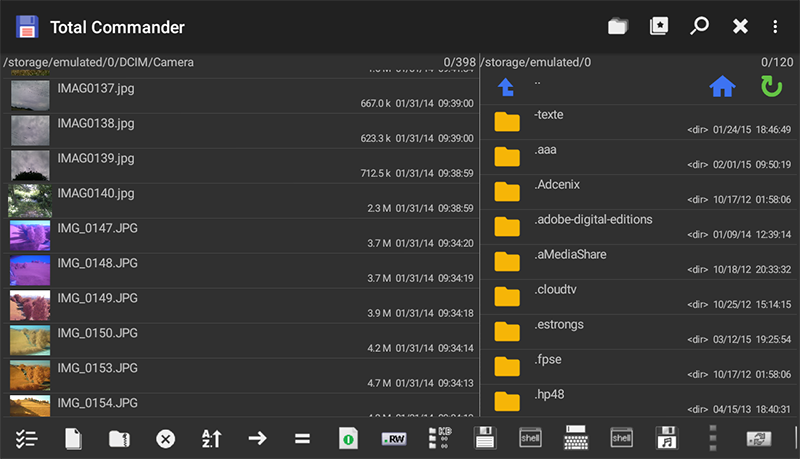Open the .aMediaShare folder
Viewport: 800px width, 459px height.
pos(639,262)
